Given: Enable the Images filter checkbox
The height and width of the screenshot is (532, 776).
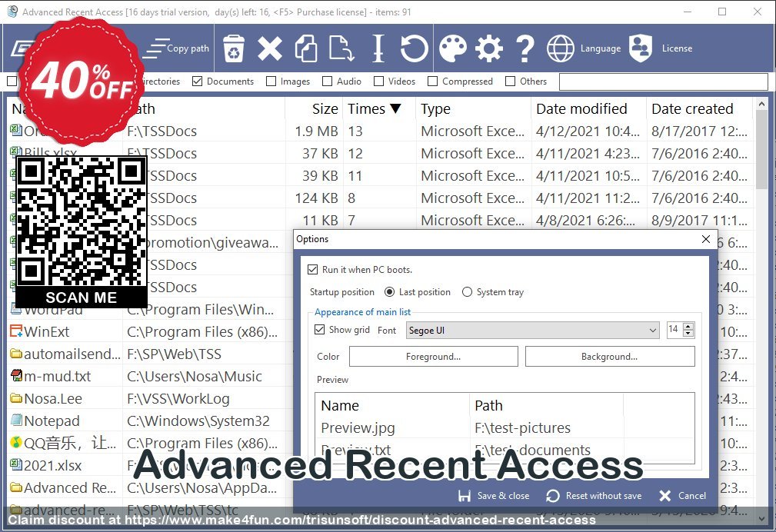Looking at the screenshot, I should 271,81.
